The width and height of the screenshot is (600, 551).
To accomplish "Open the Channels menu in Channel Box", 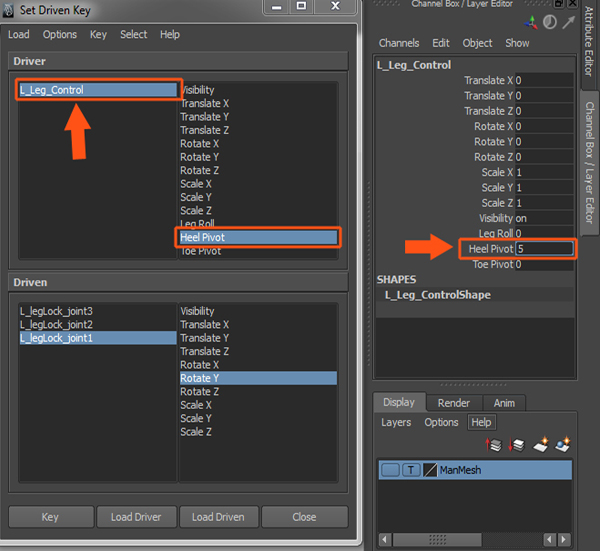I will (x=399, y=43).
